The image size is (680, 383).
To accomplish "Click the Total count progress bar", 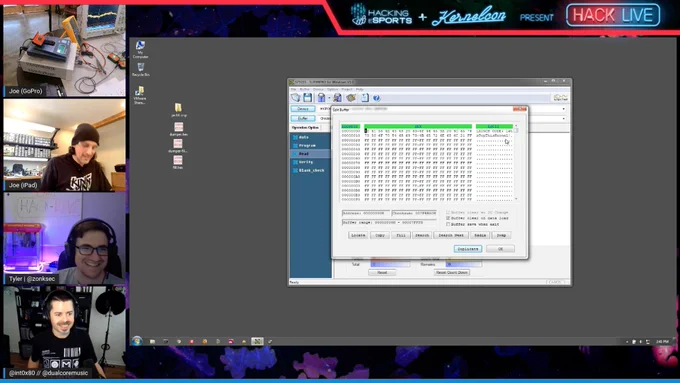I will 390,264.
